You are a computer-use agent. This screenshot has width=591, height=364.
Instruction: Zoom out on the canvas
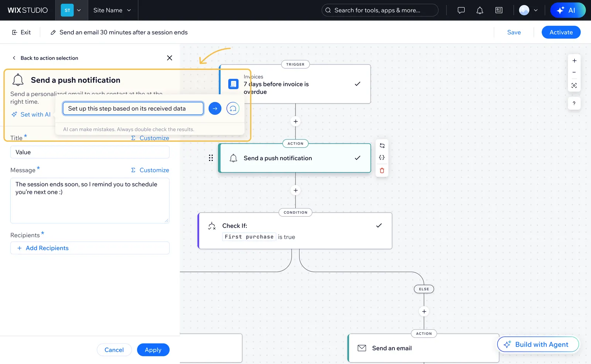click(x=574, y=72)
